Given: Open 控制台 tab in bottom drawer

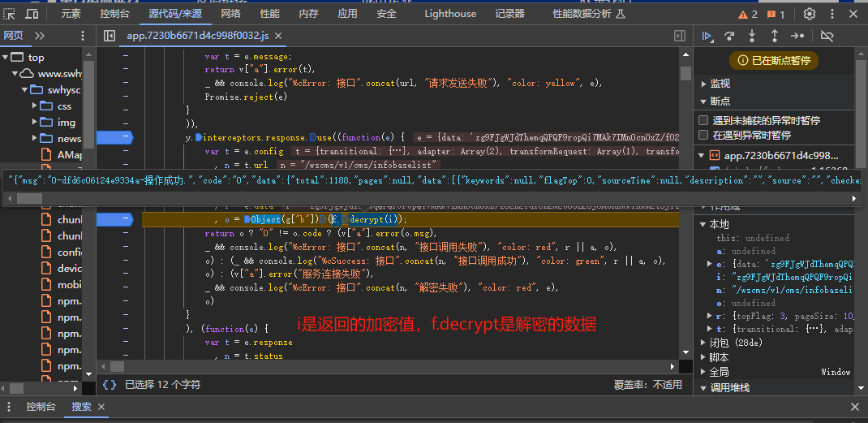Looking at the screenshot, I should [41, 407].
